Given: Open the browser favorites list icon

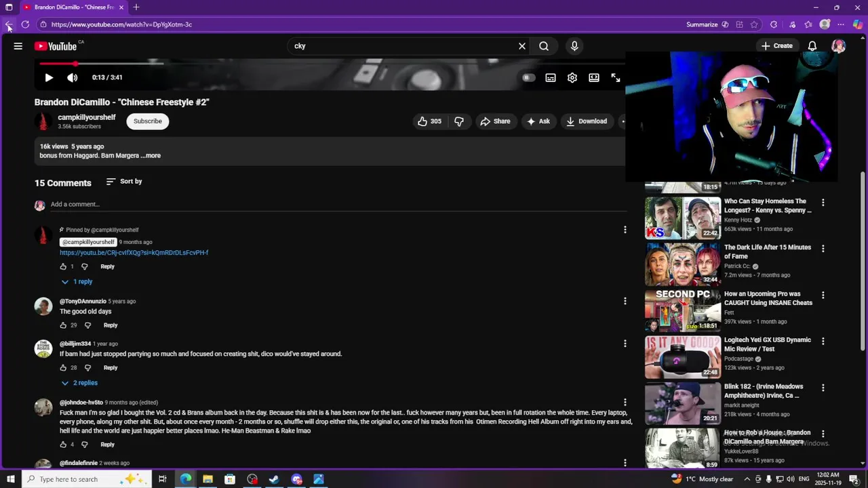Looking at the screenshot, I should tap(808, 24).
